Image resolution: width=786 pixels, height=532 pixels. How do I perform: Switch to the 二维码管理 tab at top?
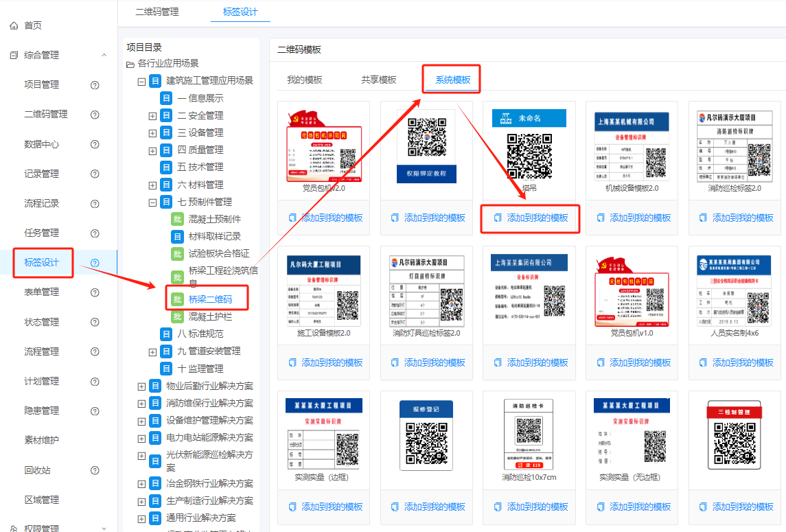(x=158, y=12)
